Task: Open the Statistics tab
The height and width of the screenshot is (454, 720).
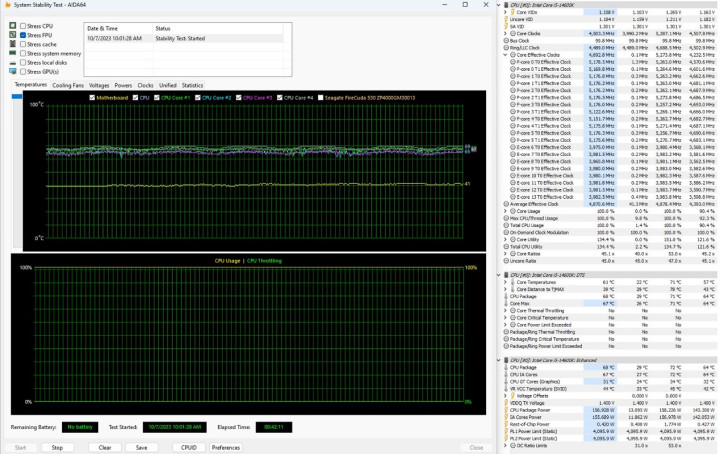Action: tap(192, 85)
